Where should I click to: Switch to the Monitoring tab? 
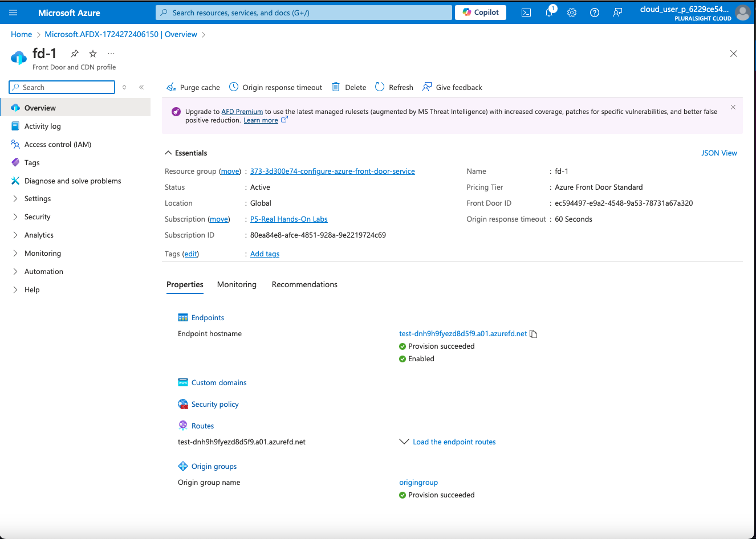(x=237, y=284)
